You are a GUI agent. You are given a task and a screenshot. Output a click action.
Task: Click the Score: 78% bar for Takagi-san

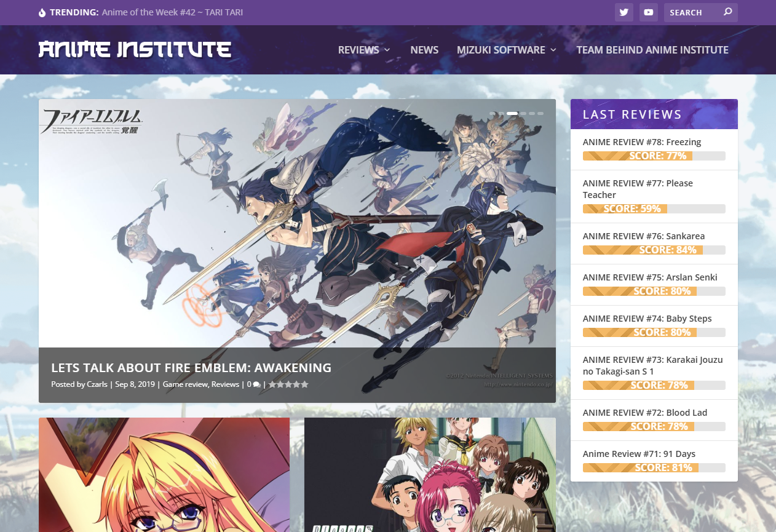click(x=654, y=386)
